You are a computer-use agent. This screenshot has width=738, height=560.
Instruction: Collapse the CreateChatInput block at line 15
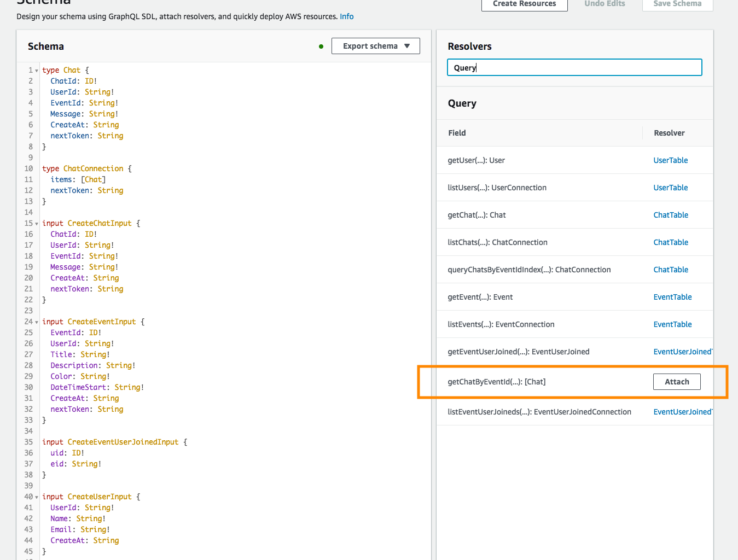pyautogui.click(x=37, y=224)
